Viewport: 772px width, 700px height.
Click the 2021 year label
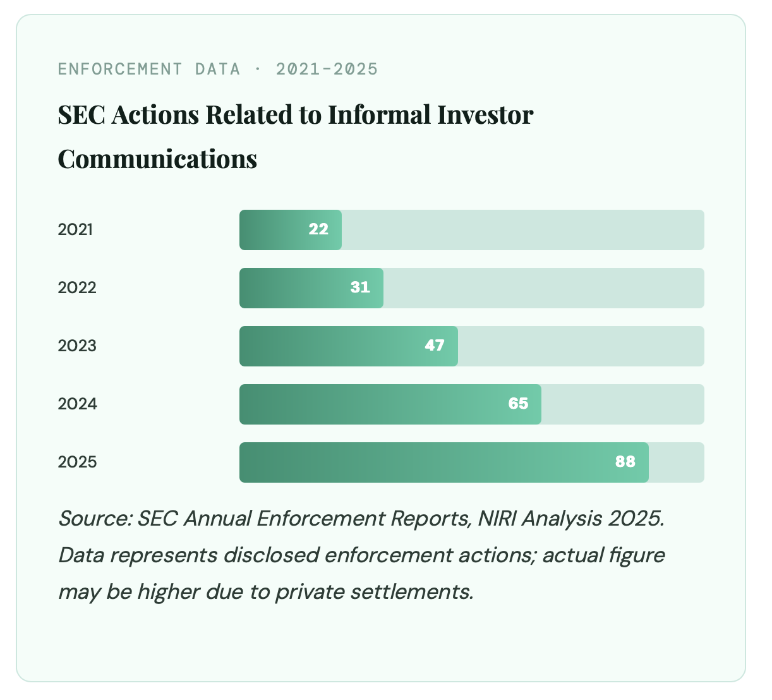75,230
